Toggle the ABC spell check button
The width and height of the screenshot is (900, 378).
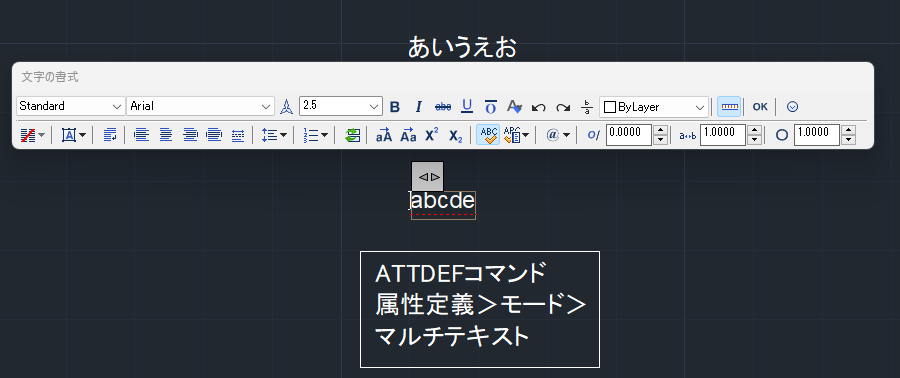pyautogui.click(x=488, y=135)
